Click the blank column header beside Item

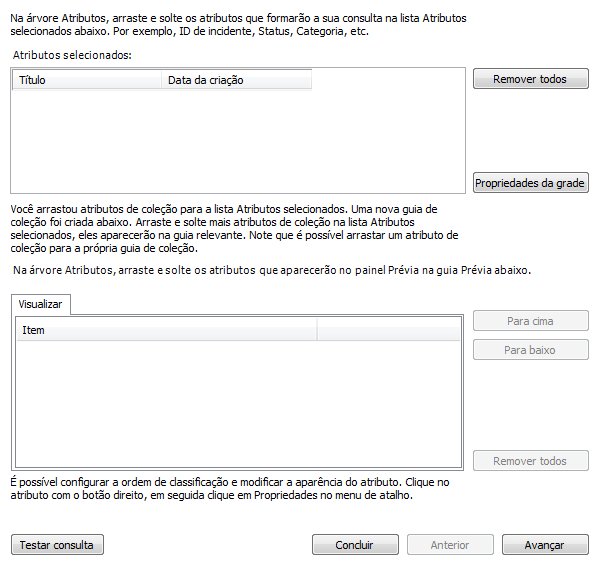click(389, 330)
